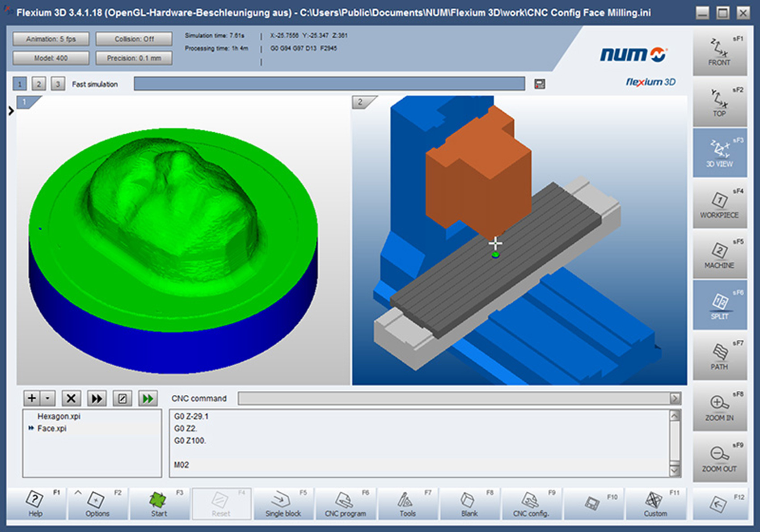Open the Tools function with F7

pyautogui.click(x=408, y=503)
